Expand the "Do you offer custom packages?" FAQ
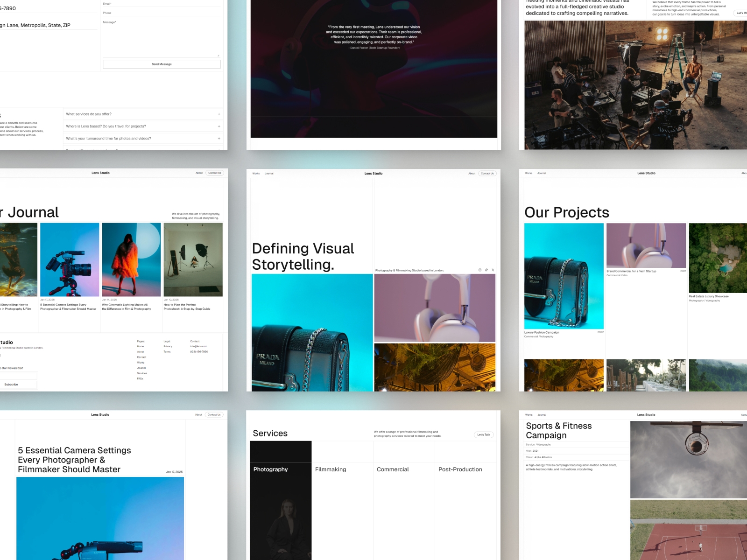Screen dimensions: 747x560 tap(142, 150)
